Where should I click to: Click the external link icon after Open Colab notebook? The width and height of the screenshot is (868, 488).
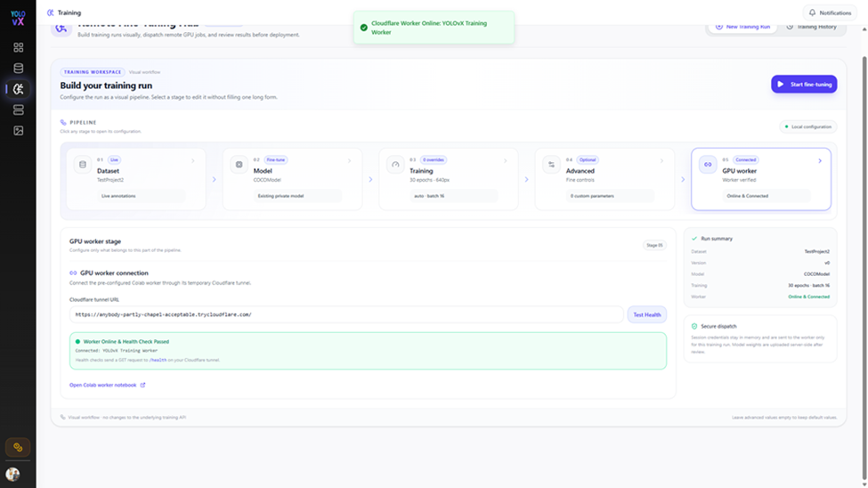[x=142, y=385]
